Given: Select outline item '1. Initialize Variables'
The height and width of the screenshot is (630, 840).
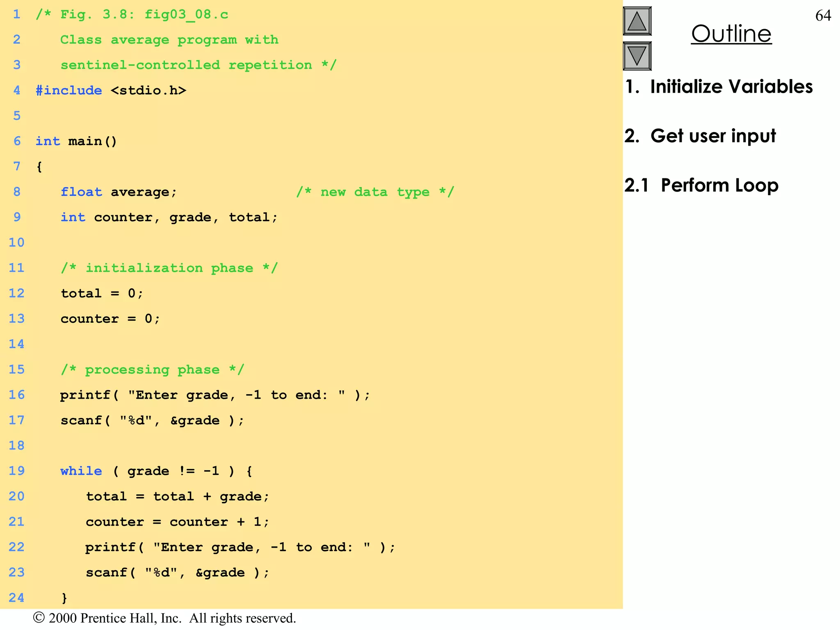Looking at the screenshot, I should coord(719,87).
